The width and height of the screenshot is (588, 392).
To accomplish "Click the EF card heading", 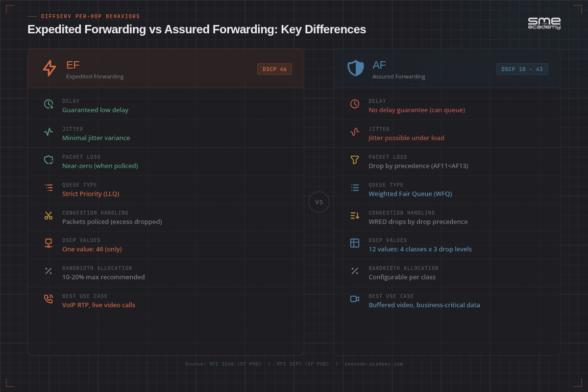I will [73, 65].
